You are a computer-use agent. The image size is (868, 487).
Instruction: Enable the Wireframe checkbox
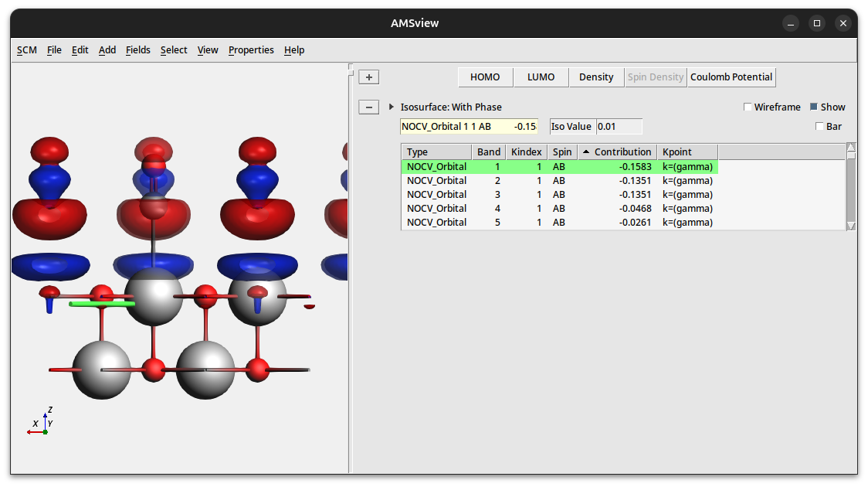pyautogui.click(x=747, y=107)
